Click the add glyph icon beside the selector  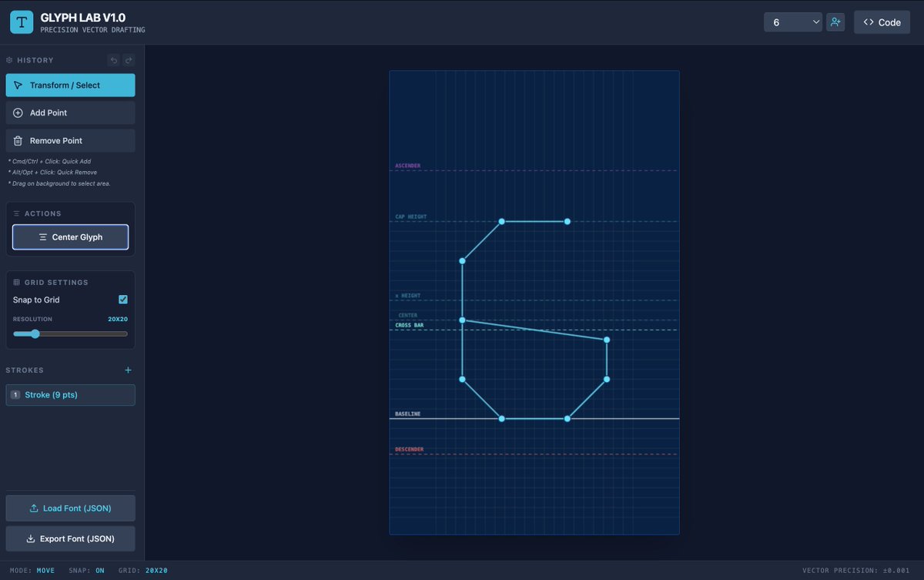[x=835, y=22]
